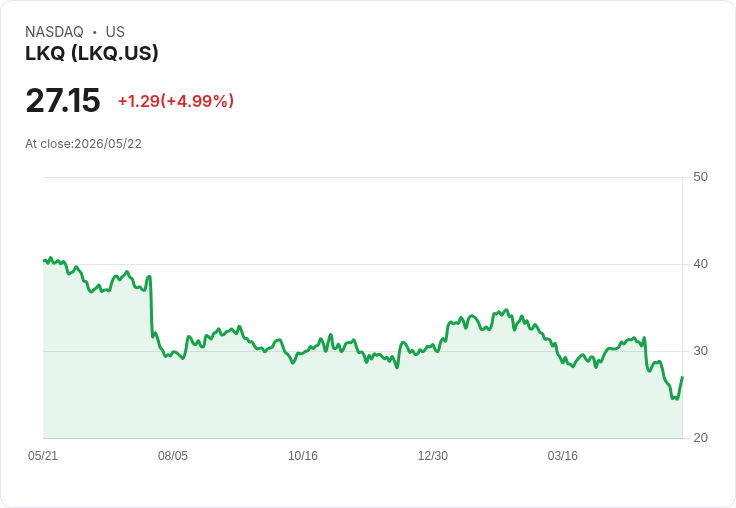Click the US market label
The height and width of the screenshot is (508, 736).
pos(115,32)
